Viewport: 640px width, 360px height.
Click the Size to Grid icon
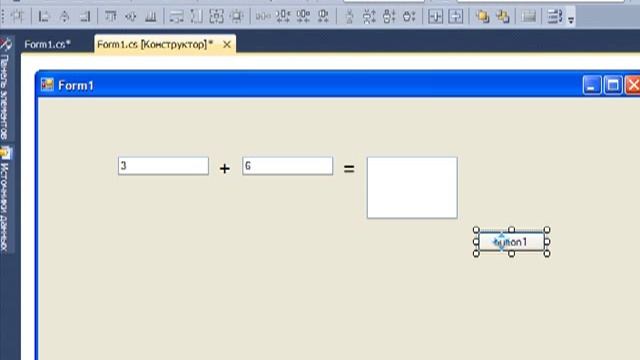(x=237, y=16)
